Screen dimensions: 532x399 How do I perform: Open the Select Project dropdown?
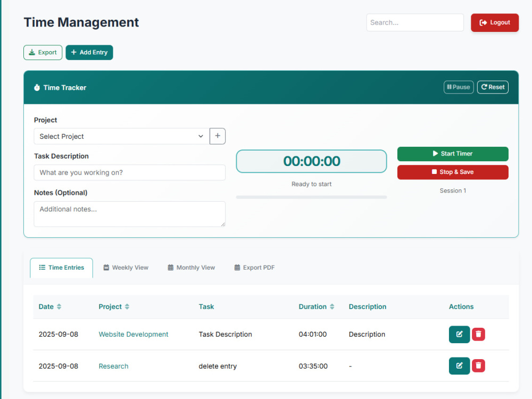[121, 136]
